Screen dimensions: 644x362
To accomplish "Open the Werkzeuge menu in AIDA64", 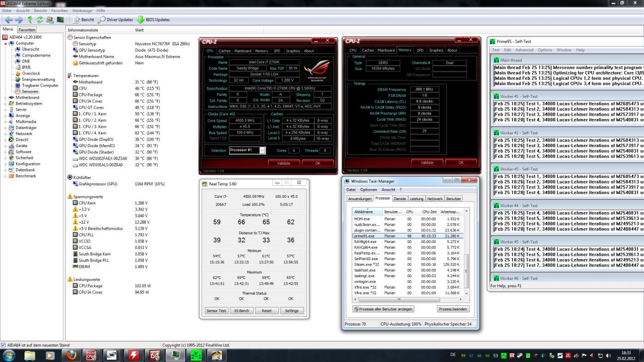I will 82,11.
